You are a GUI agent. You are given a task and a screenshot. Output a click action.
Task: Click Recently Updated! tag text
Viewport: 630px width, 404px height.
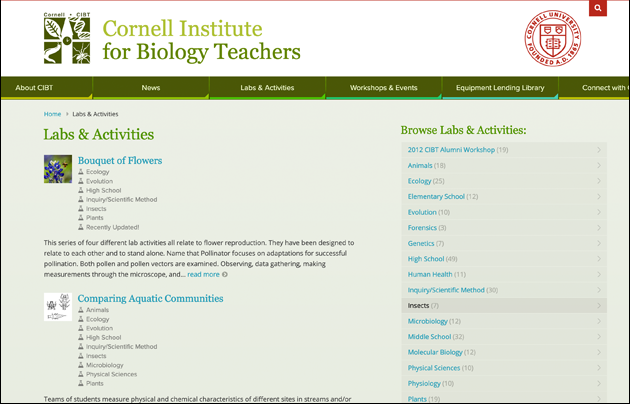pos(112,227)
